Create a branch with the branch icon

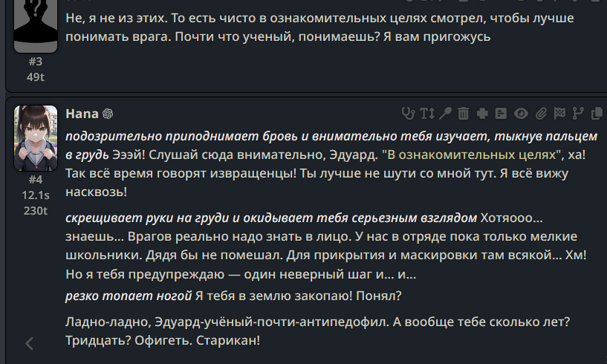[x=578, y=114]
